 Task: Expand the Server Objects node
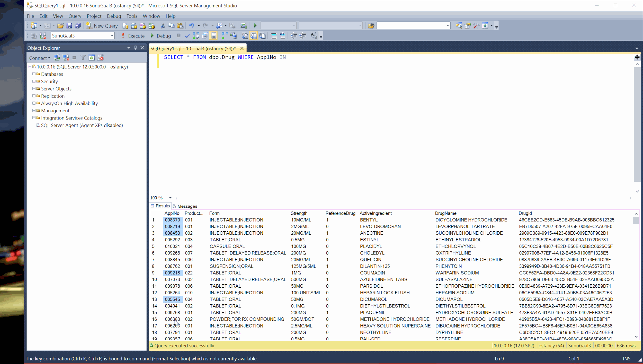(34, 89)
